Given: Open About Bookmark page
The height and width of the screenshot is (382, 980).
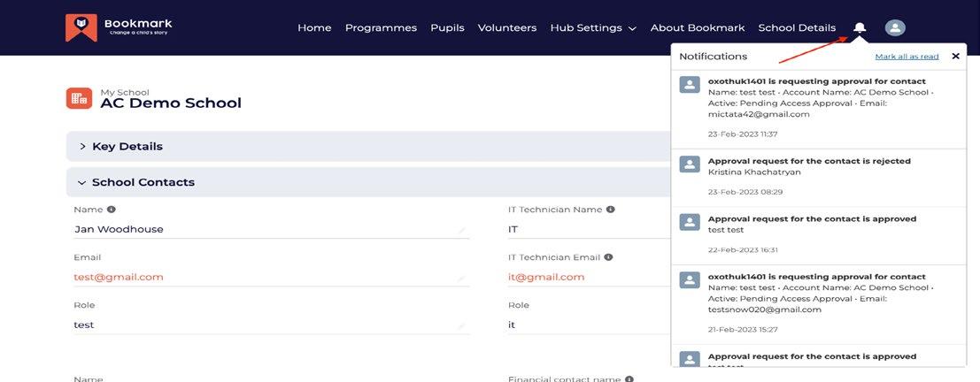Looking at the screenshot, I should pyautogui.click(x=698, y=27).
